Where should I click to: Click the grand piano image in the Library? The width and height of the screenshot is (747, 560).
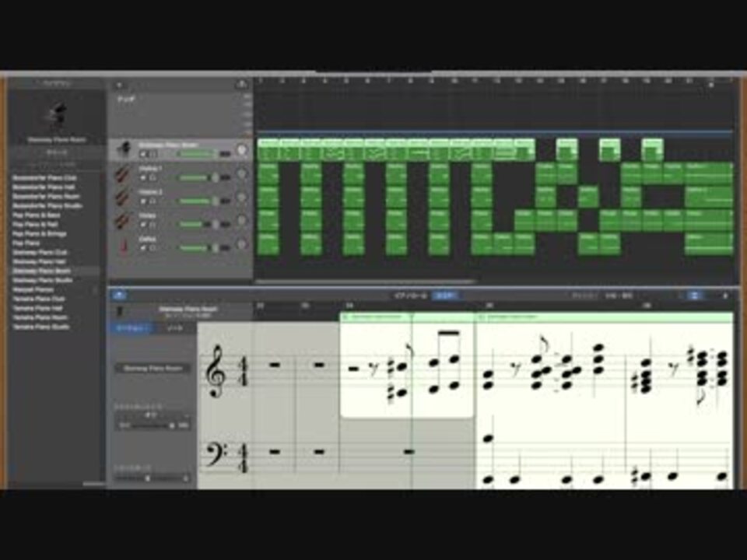click(x=57, y=115)
